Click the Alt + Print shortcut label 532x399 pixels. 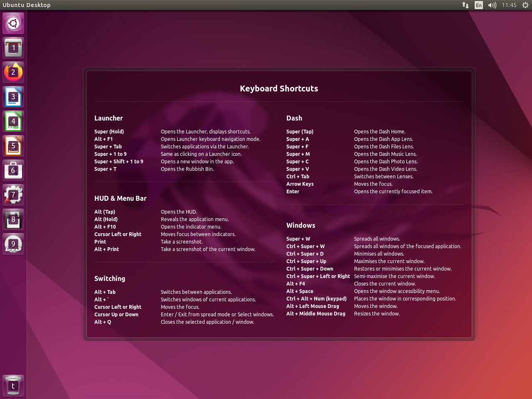(106, 249)
